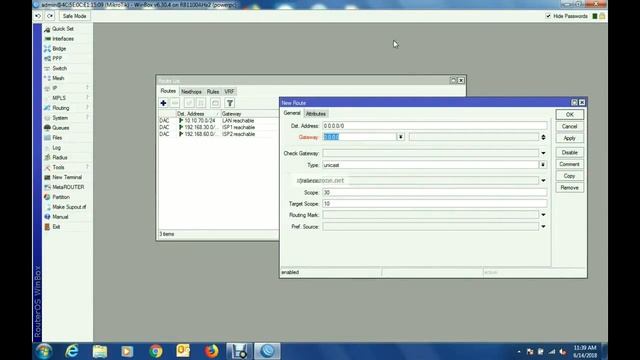Expand the Distance field arrow
The width and height of the screenshot is (640, 360).
[543, 180]
